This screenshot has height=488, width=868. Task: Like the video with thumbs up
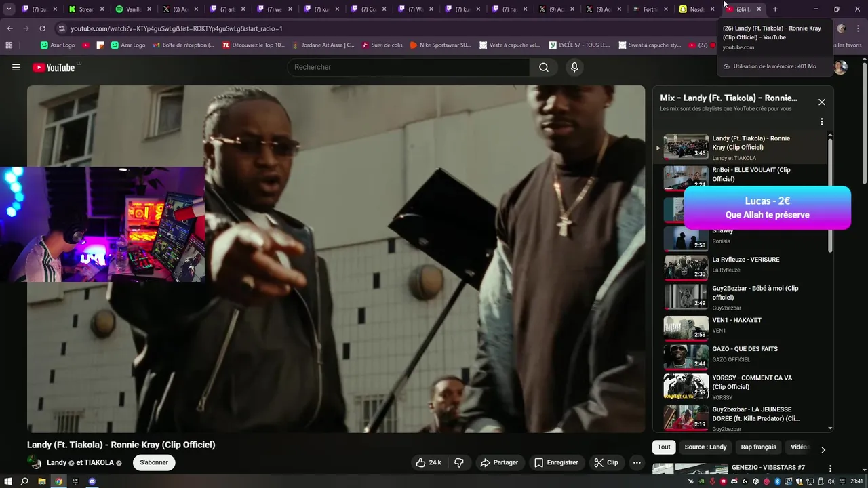tap(429, 462)
